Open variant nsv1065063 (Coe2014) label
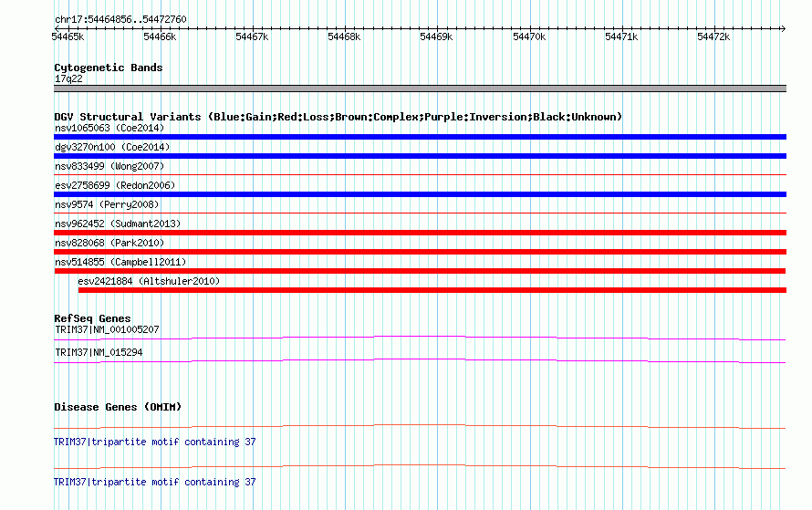The image size is (812, 510). coord(109,128)
